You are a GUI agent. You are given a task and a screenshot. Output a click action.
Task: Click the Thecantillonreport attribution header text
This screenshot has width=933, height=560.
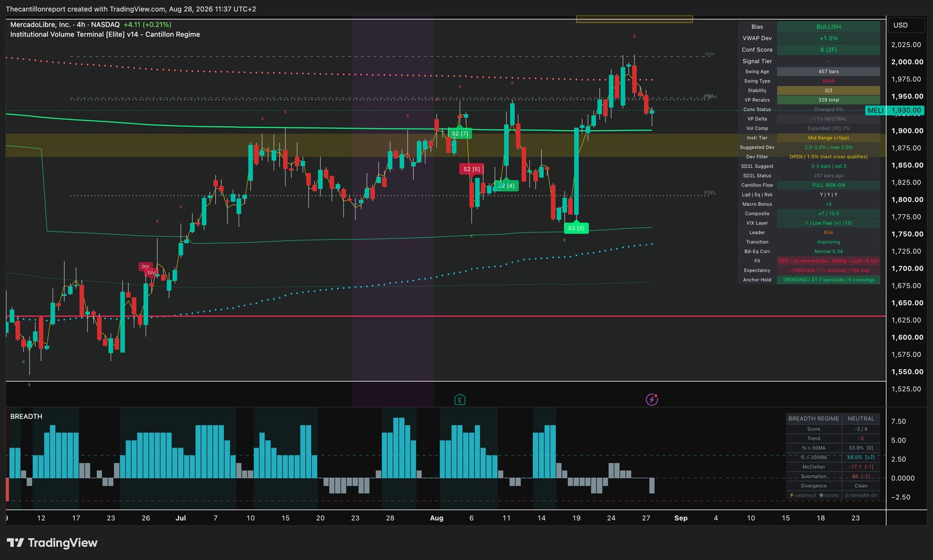click(131, 9)
